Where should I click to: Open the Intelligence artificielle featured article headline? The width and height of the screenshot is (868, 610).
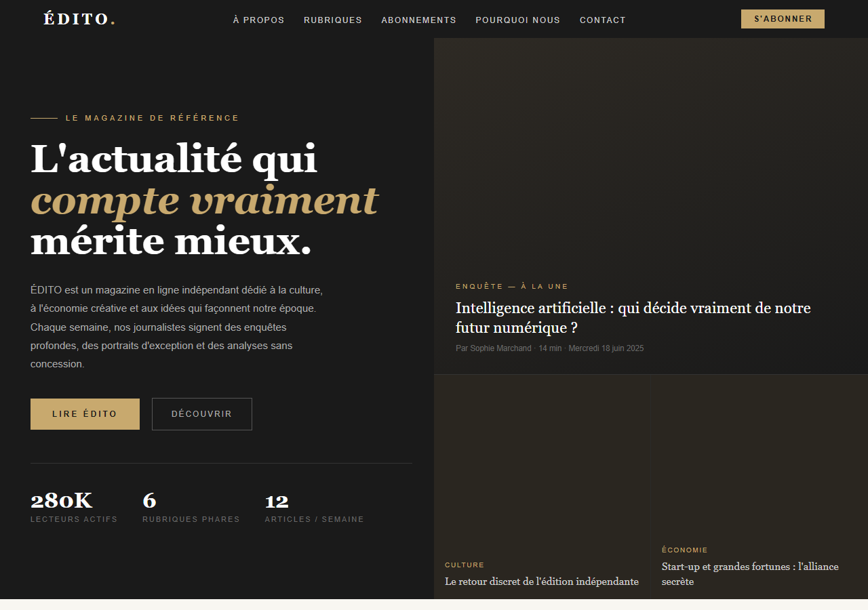coord(633,318)
